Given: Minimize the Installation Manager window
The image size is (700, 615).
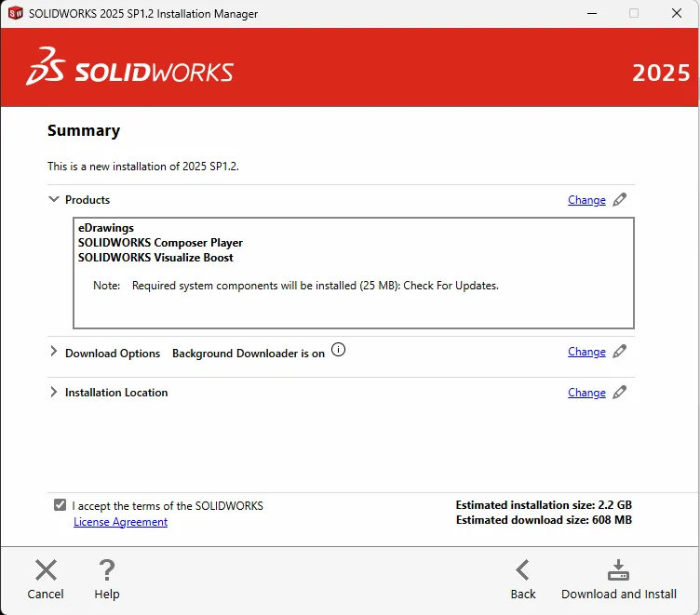Looking at the screenshot, I should coord(592,13).
